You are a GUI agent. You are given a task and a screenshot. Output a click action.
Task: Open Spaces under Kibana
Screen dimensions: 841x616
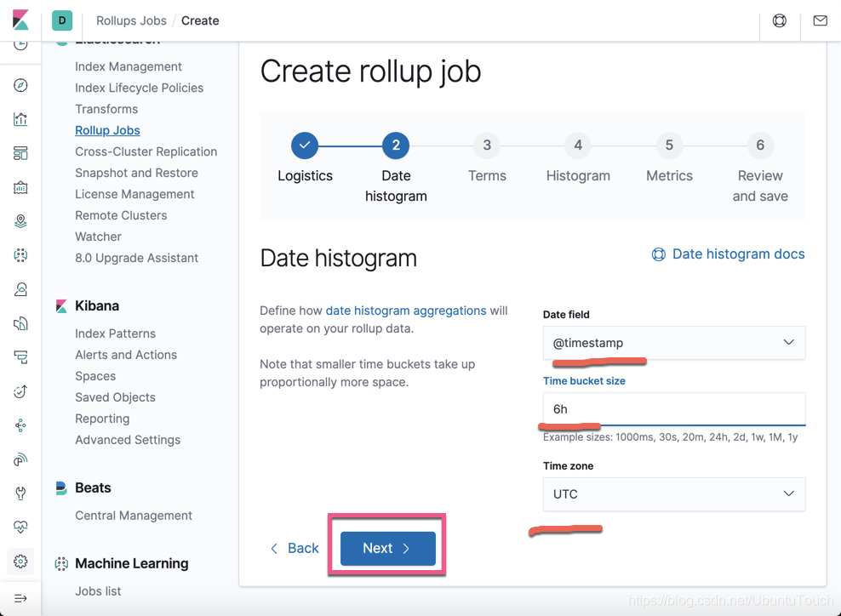click(95, 376)
